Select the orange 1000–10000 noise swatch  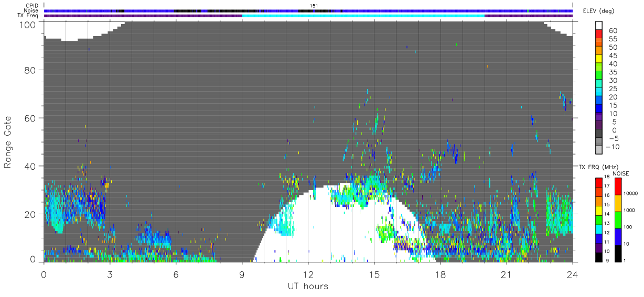pyautogui.click(x=618, y=203)
